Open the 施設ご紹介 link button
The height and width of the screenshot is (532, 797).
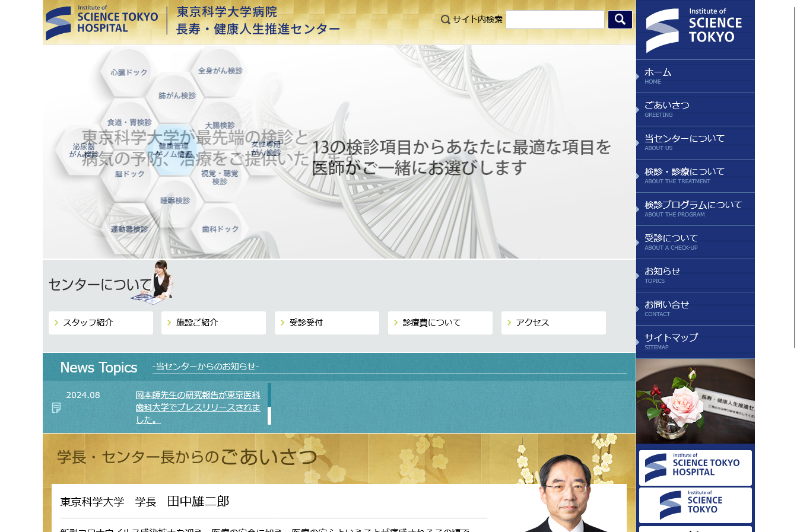point(214,323)
